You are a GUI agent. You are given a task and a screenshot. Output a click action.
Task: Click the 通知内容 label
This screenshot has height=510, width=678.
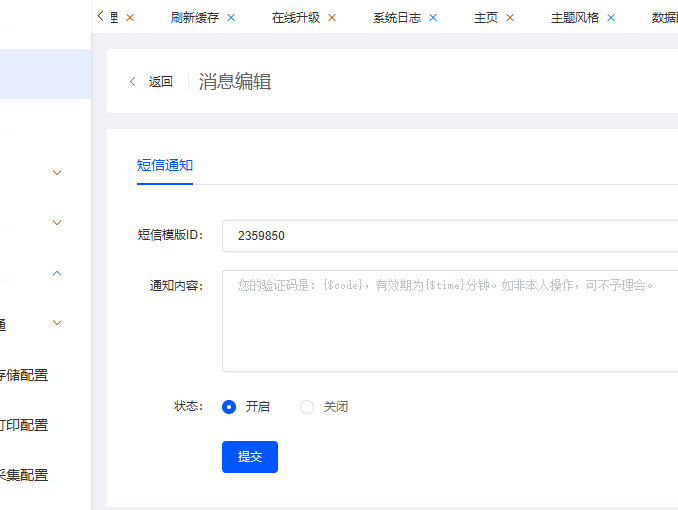click(x=176, y=285)
